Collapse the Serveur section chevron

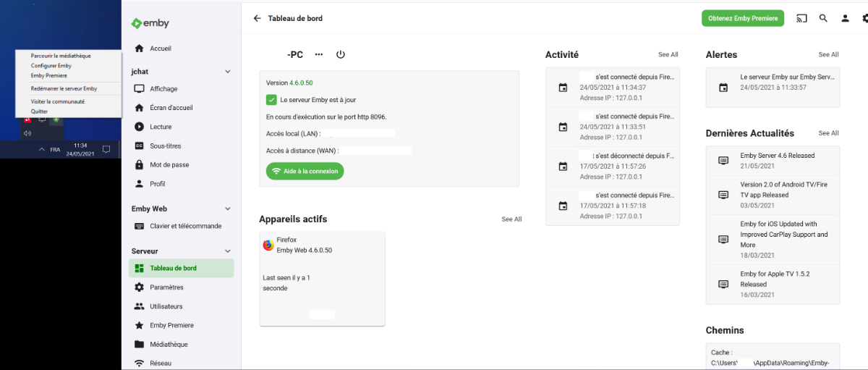228,251
